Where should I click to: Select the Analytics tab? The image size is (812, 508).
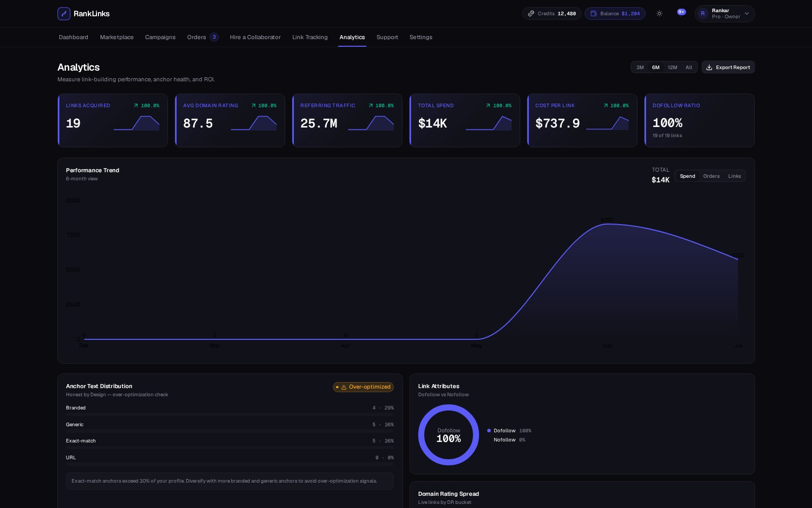tap(352, 37)
